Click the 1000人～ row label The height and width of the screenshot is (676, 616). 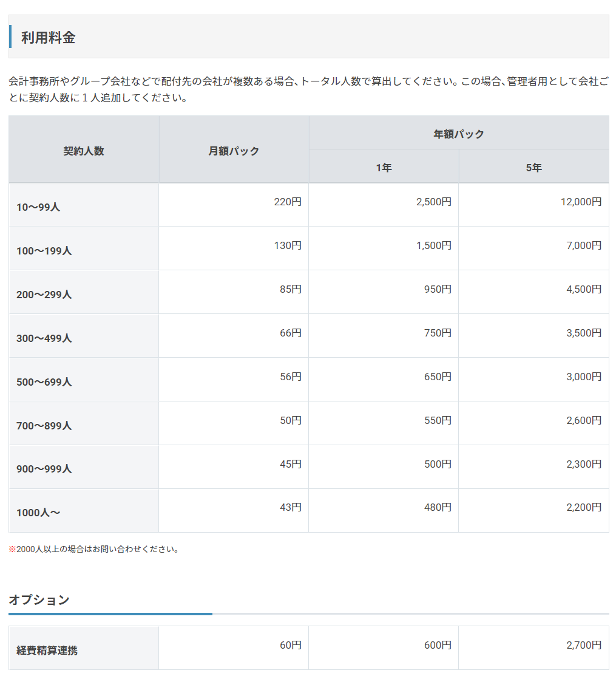(x=38, y=513)
